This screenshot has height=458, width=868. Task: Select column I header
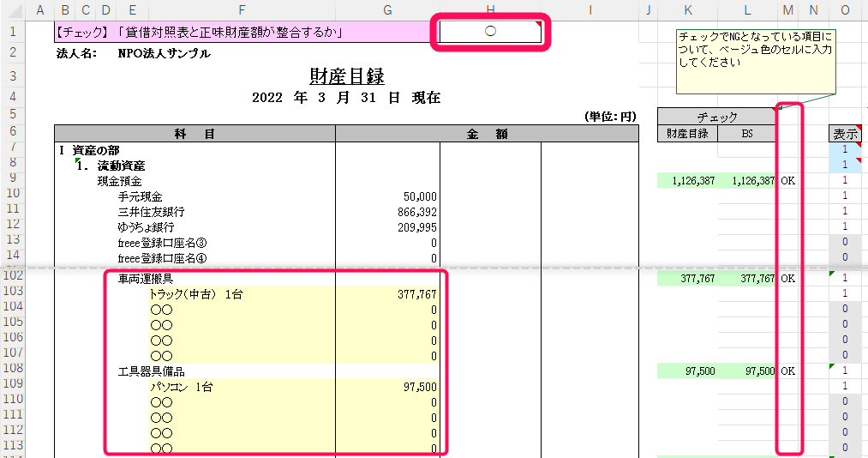pyautogui.click(x=590, y=10)
